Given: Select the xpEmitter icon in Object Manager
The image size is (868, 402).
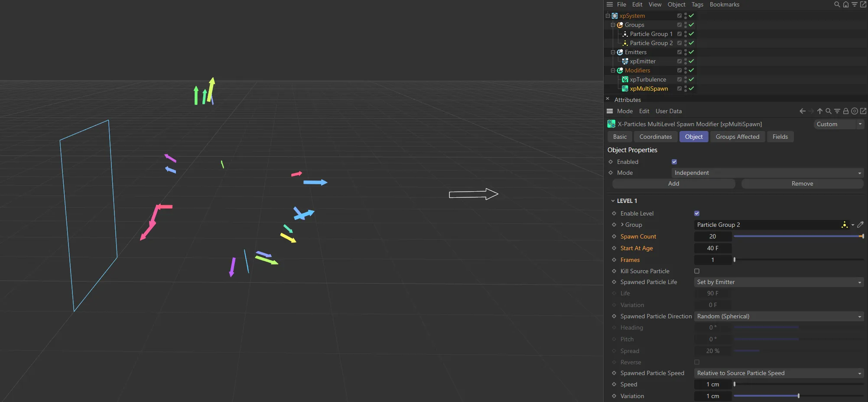Looking at the screenshot, I should click(x=625, y=61).
